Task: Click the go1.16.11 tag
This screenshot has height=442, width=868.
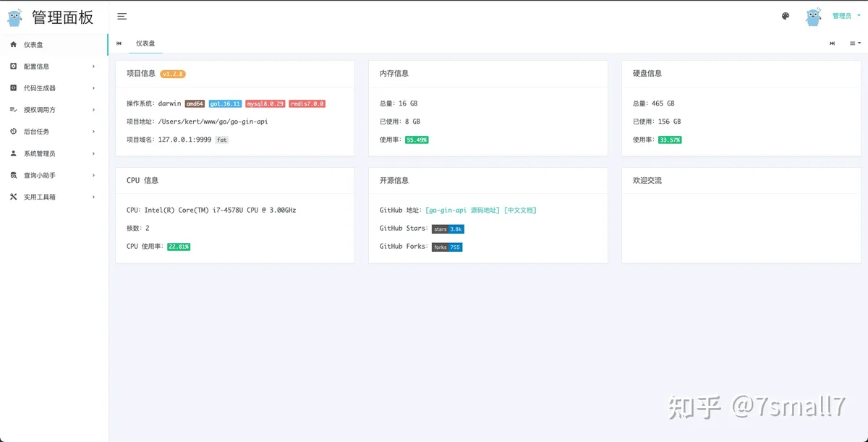Action: click(x=225, y=103)
